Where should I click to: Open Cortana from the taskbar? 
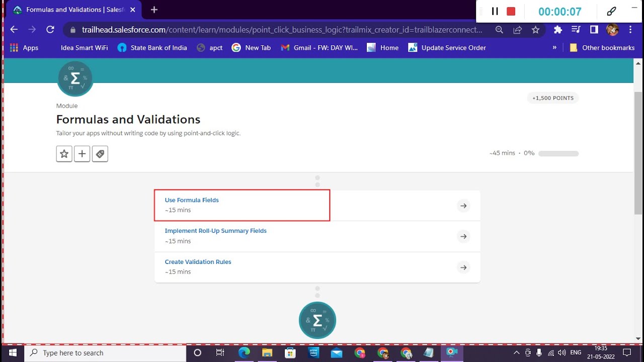197,353
